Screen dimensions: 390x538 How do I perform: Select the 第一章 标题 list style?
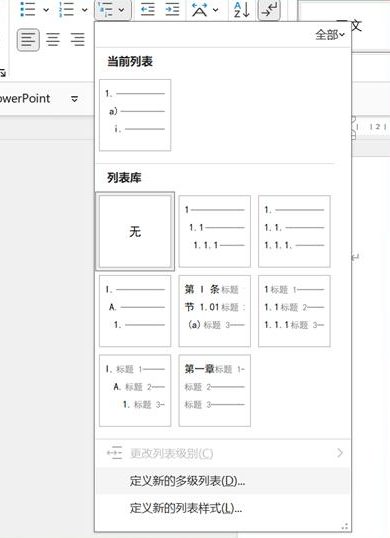pyautogui.click(x=215, y=390)
